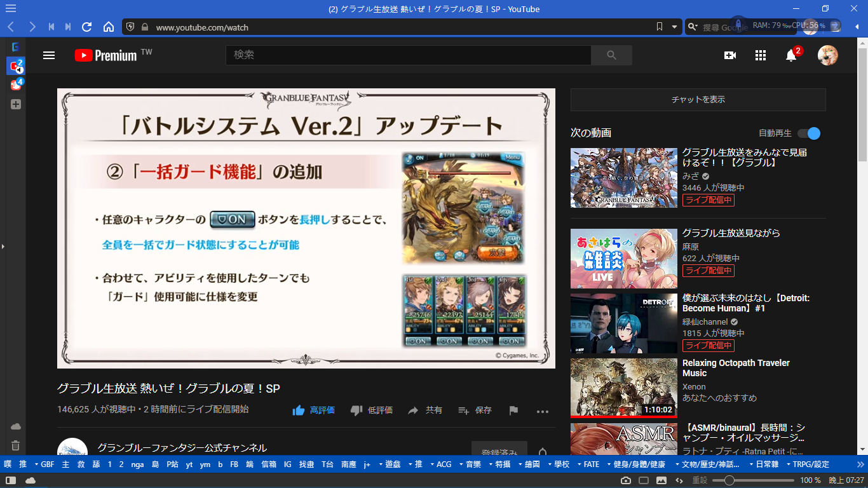Click チャットを表示 to show chat
868x488 pixels.
coord(698,100)
